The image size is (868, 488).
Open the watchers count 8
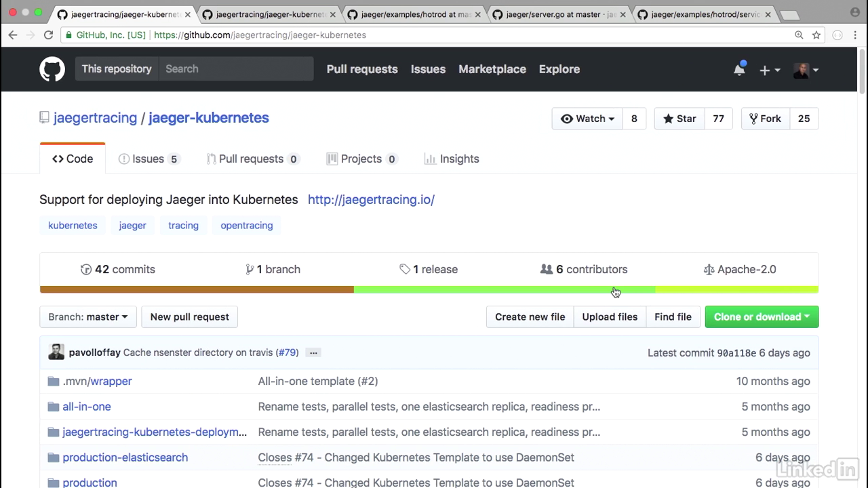(x=634, y=119)
